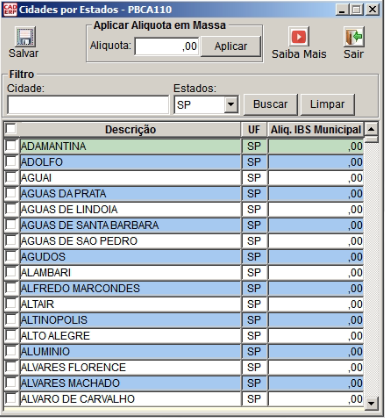Screen dimensions: 385x418
Task: Click the Cidade filter text field
Action: pyautogui.click(x=88, y=105)
